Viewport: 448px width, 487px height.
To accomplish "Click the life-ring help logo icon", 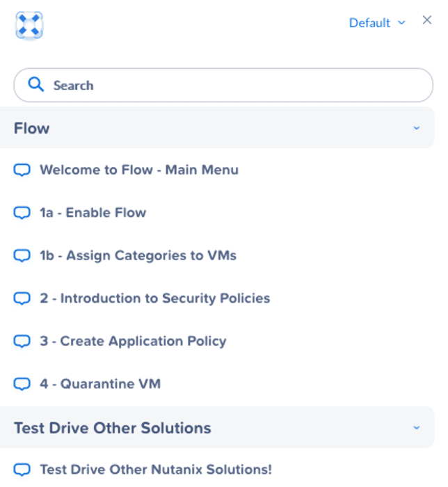I will [29, 25].
